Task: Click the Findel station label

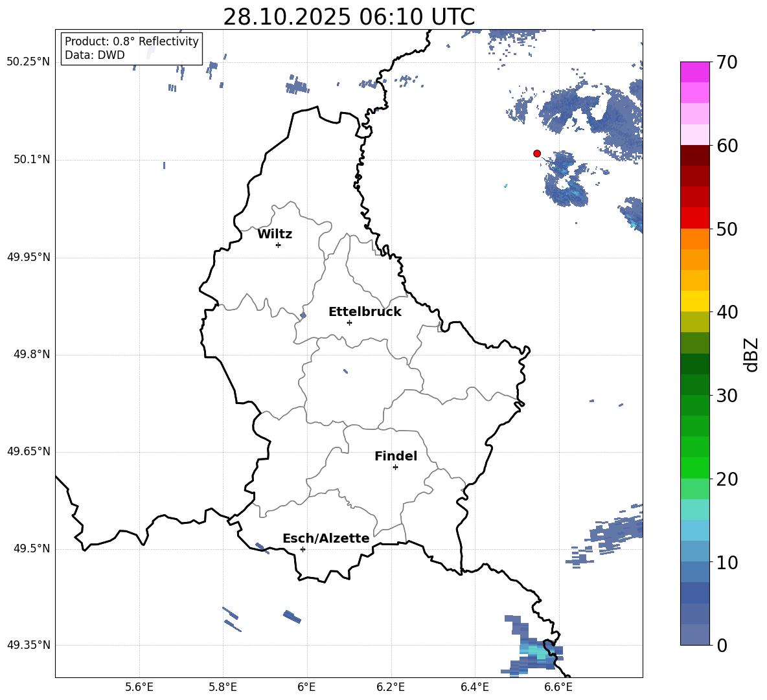Action: [x=396, y=456]
